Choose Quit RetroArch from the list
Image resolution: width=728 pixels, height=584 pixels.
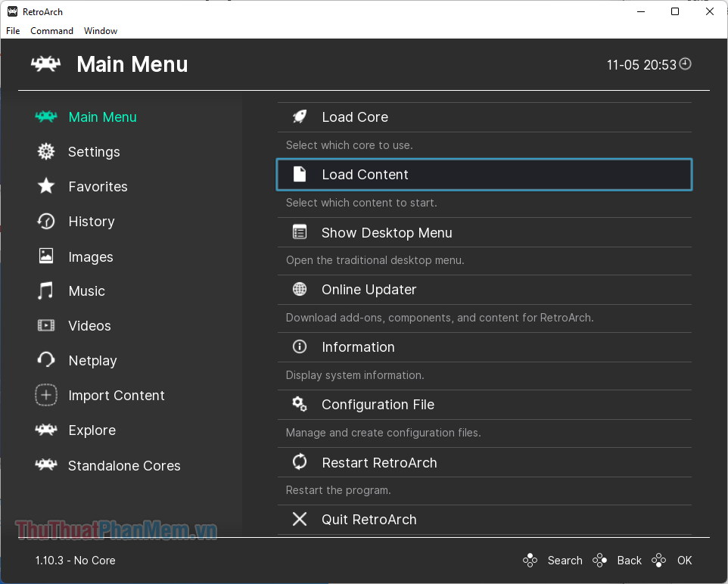click(x=369, y=520)
